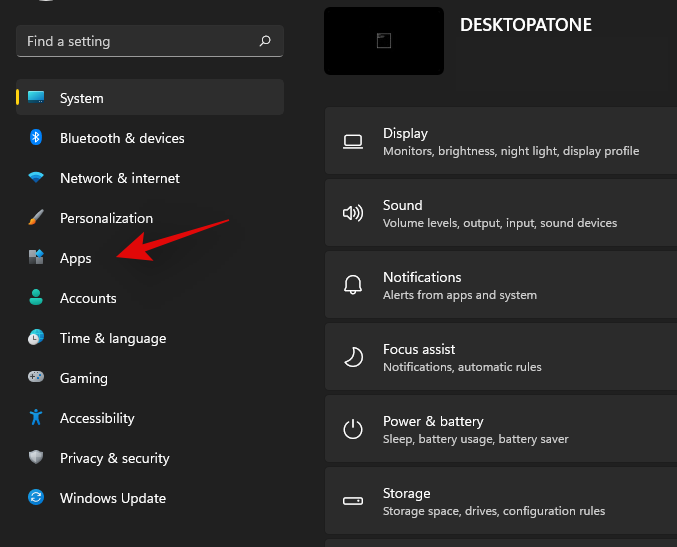Image resolution: width=677 pixels, height=547 pixels.
Task: Open Focus assist settings
Action: [x=500, y=357]
